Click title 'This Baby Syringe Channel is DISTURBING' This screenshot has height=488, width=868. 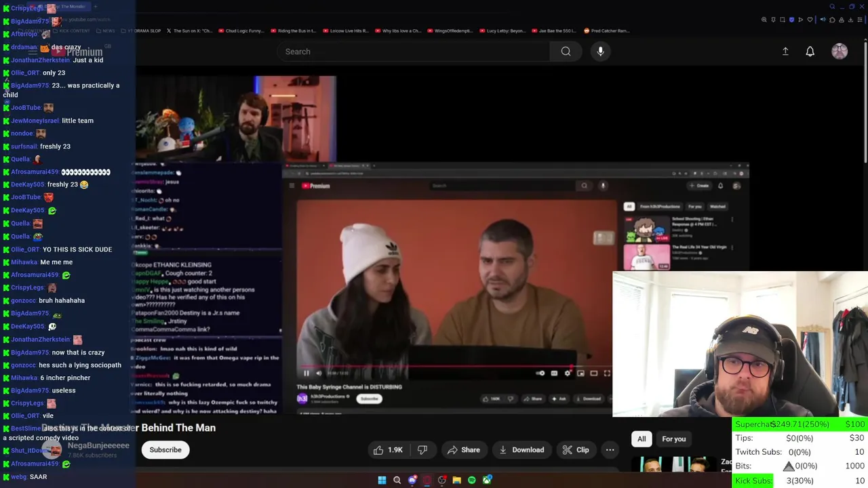349,387
